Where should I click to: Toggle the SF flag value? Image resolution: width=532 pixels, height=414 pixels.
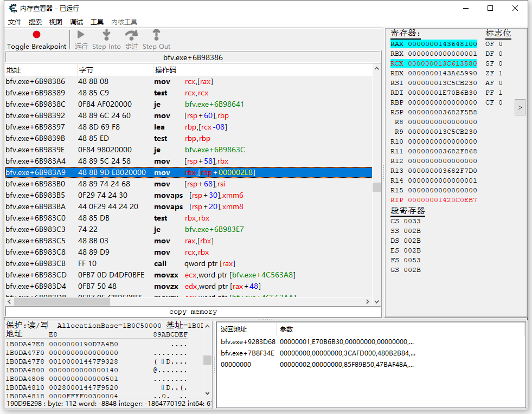501,63
